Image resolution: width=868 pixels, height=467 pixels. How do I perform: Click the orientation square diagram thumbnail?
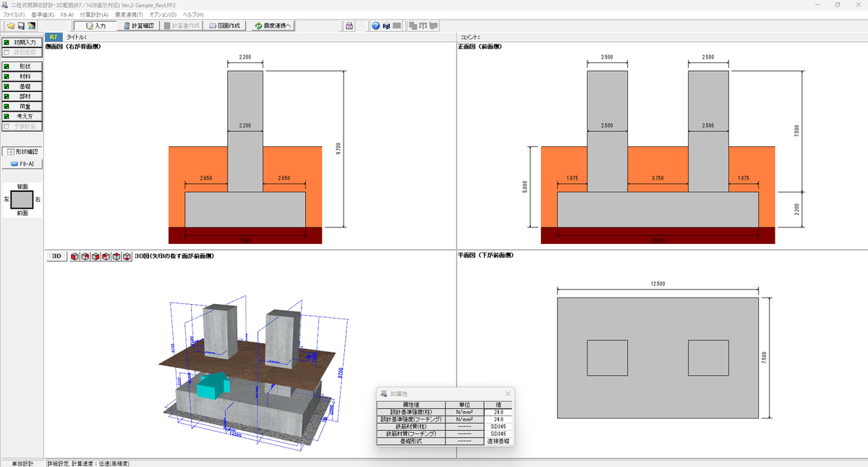point(22,199)
